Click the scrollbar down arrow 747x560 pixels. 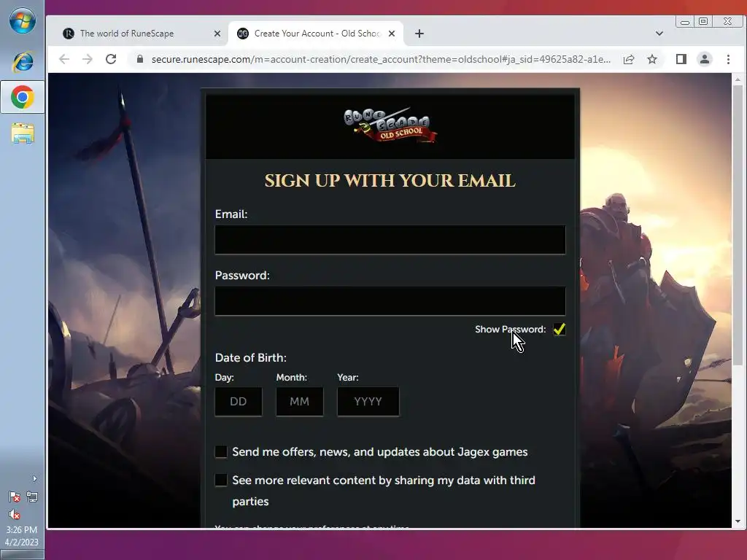738,521
